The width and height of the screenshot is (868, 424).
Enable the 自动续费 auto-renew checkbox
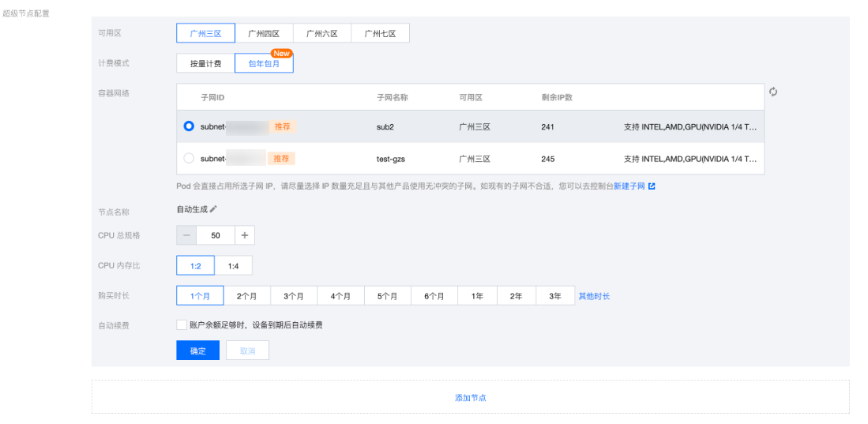pyautogui.click(x=182, y=325)
